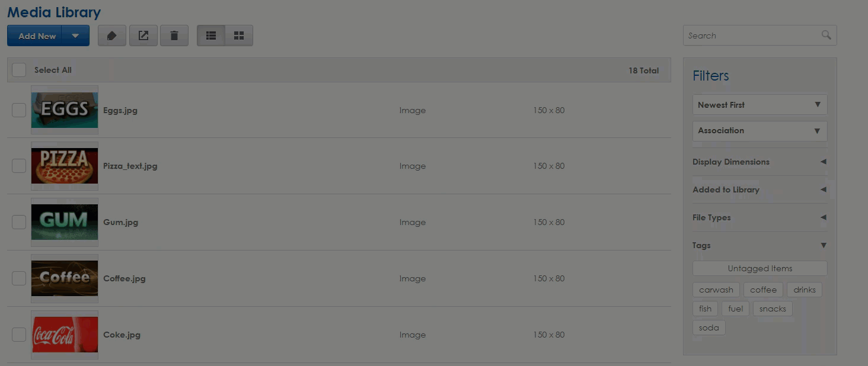Screen dimensions: 868x366
Task: Expand the File Types filter section
Action: (x=759, y=217)
